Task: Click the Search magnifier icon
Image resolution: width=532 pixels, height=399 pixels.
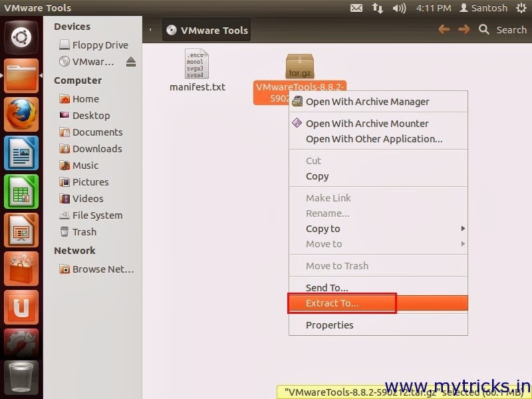Action: pyautogui.click(x=484, y=29)
